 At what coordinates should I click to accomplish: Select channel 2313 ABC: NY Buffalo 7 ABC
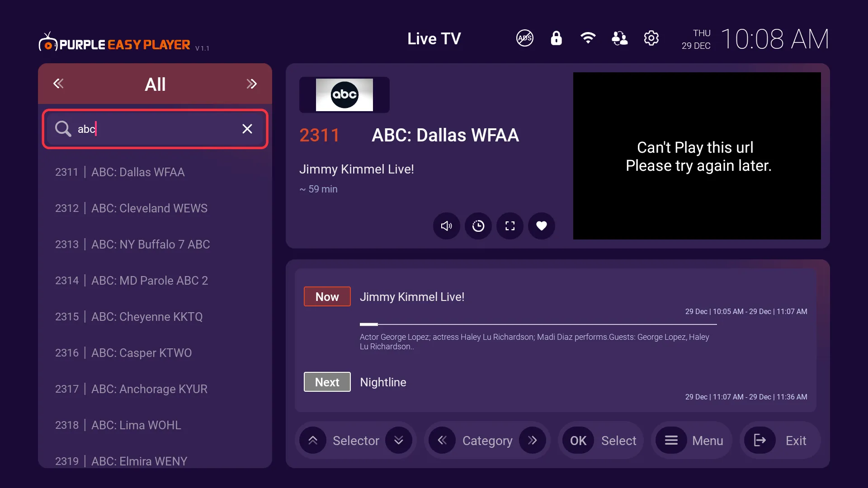click(155, 244)
